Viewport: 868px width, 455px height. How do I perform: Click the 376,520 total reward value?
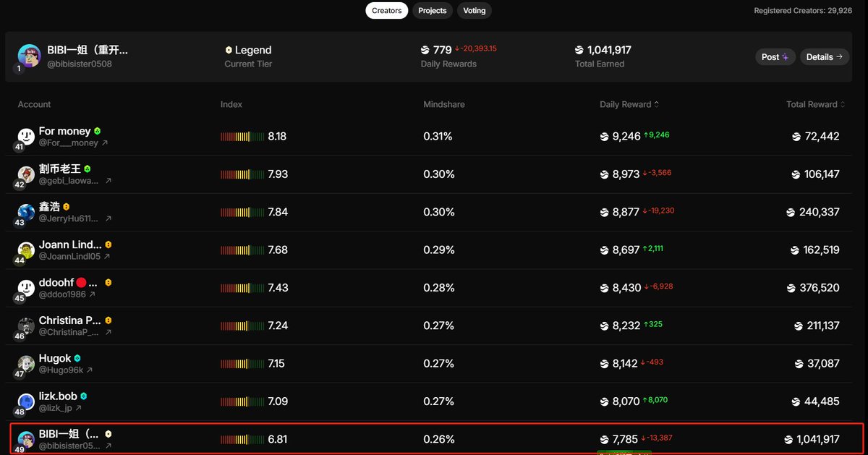pos(820,287)
